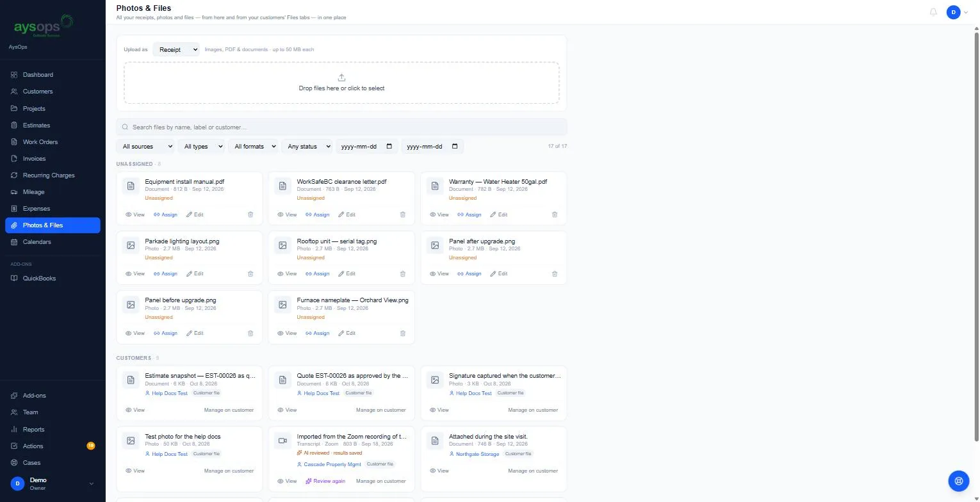Open QuickBooks add-on in the sidebar
980x502 pixels.
(53, 279)
